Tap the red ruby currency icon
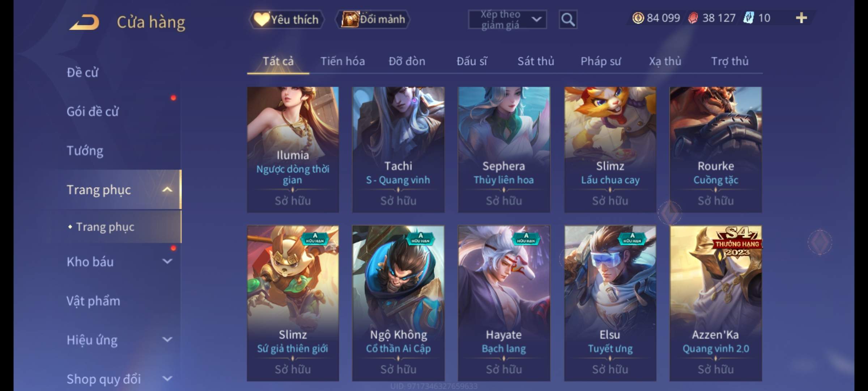 point(693,18)
